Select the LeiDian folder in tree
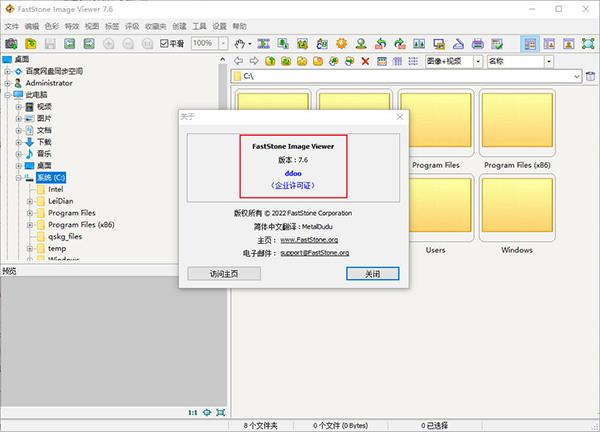 pyautogui.click(x=61, y=201)
